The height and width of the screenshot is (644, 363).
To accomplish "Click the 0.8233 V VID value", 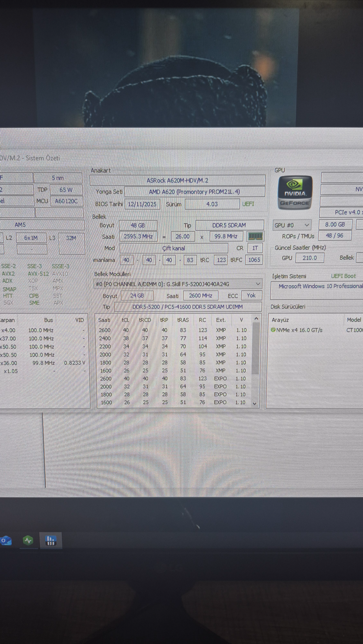I will 75,363.
